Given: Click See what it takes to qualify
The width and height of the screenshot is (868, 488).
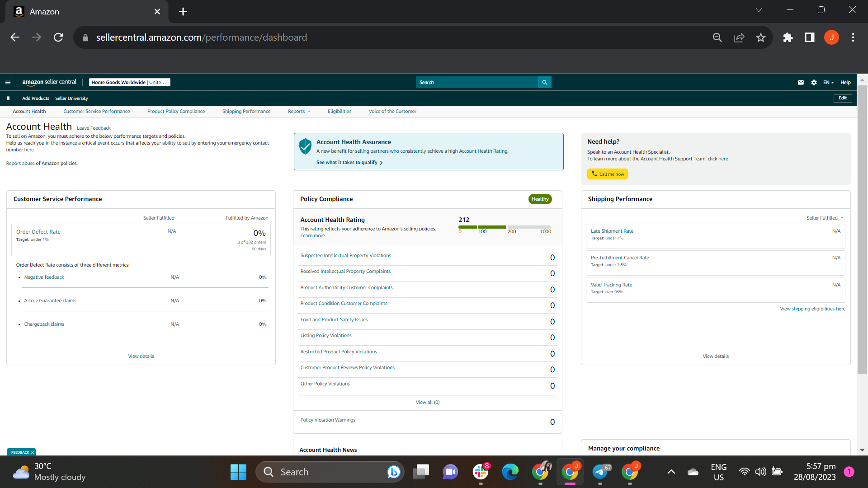Looking at the screenshot, I should [349, 163].
